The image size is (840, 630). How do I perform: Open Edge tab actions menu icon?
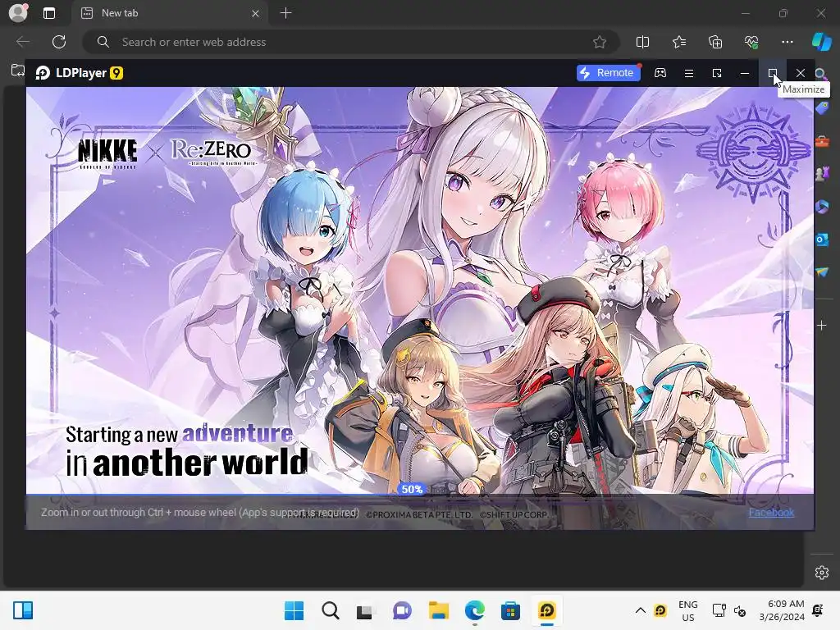48,13
